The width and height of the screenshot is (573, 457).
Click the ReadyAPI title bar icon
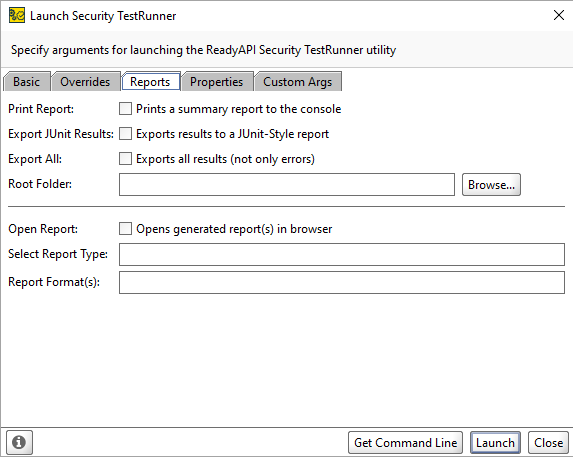(x=17, y=15)
